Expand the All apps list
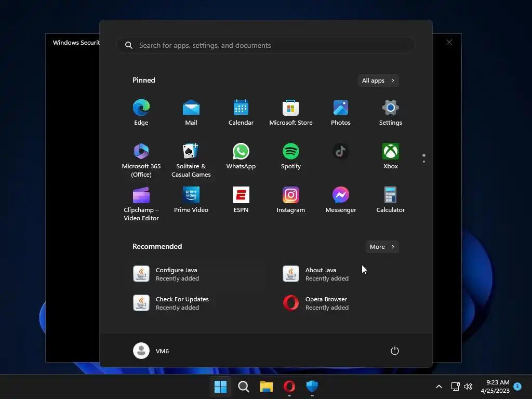This screenshot has height=399, width=532. [x=378, y=81]
